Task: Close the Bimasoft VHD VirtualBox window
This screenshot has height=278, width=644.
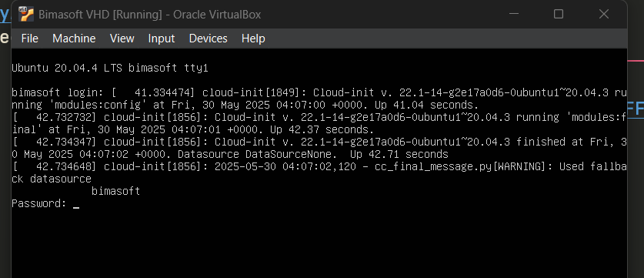Action: [x=603, y=15]
